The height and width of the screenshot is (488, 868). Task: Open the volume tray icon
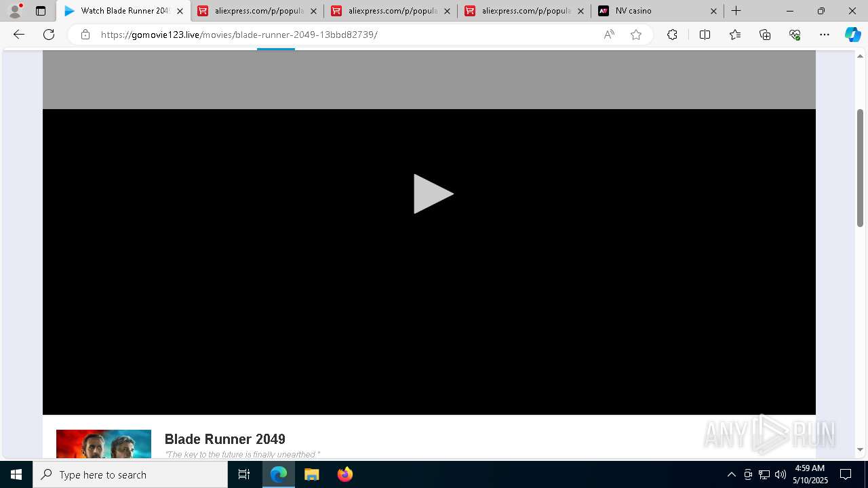781,474
